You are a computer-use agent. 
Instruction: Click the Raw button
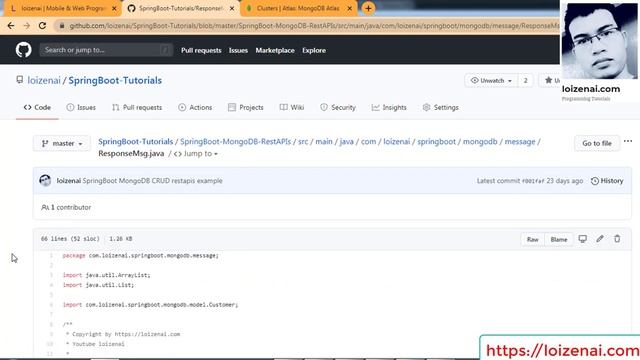click(532, 239)
